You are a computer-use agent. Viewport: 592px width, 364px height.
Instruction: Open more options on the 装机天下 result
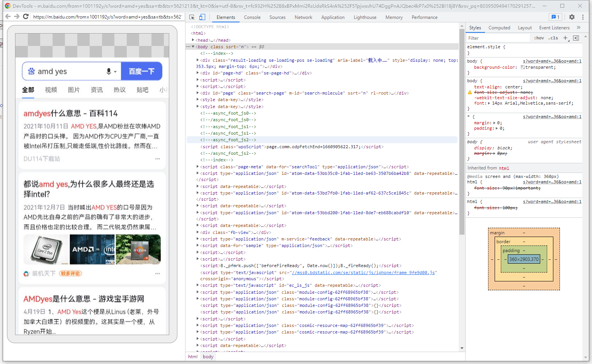[x=158, y=273]
